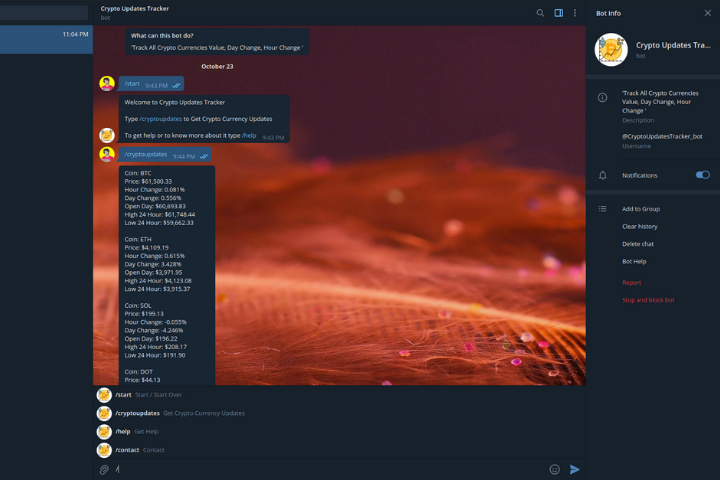The image size is (720, 480).
Task: Click 'Day Change: 3.428%' line under ETH
Action: (153, 264)
